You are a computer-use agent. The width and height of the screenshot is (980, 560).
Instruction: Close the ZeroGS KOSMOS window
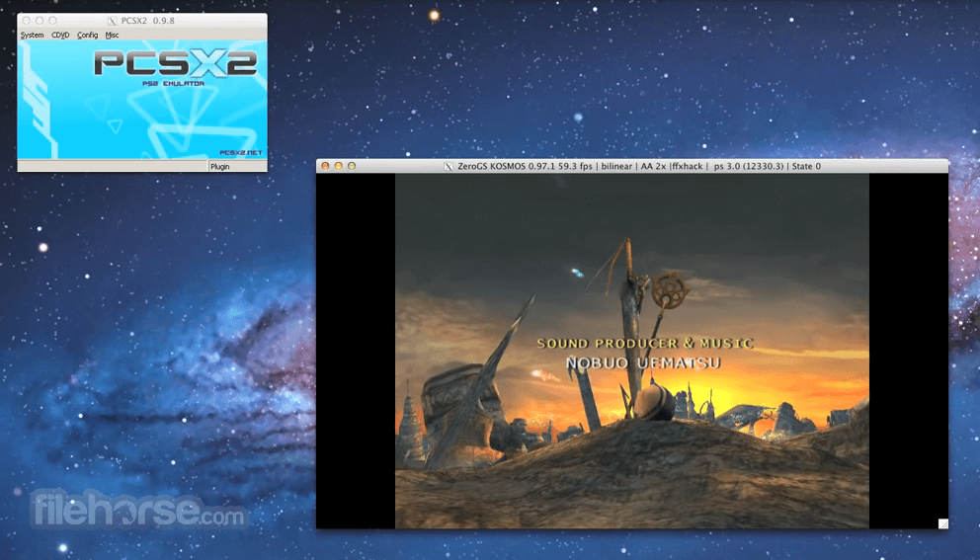[325, 166]
